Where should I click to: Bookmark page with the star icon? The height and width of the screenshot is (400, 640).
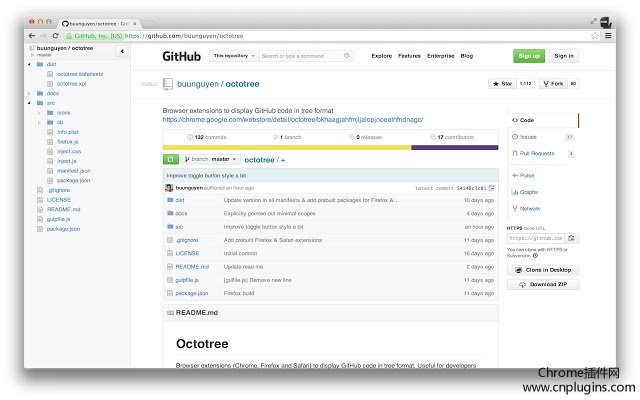[x=595, y=36]
